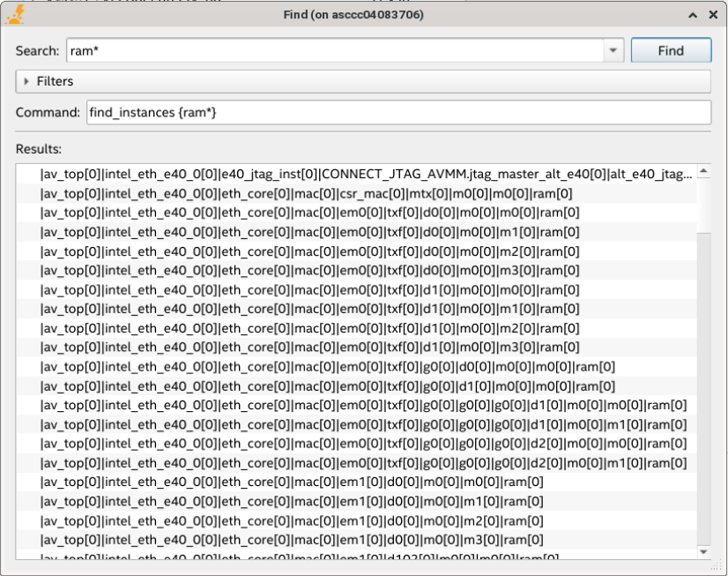Click the results vertical scrollbar thumb

click(704, 206)
